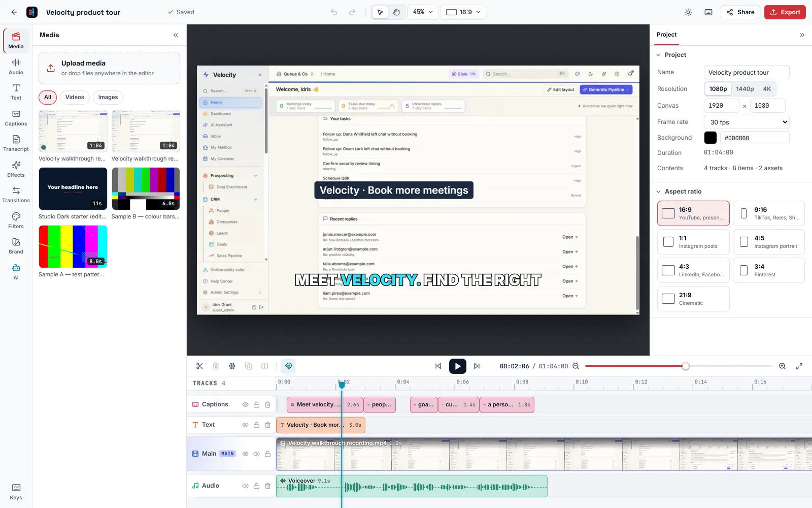The height and width of the screenshot is (508, 812).
Task: Click zoom in magnifier on timeline
Action: point(783,366)
